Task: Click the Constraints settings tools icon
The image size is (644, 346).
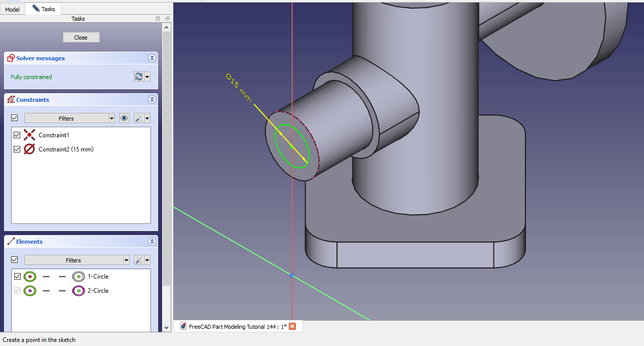Action: point(138,118)
